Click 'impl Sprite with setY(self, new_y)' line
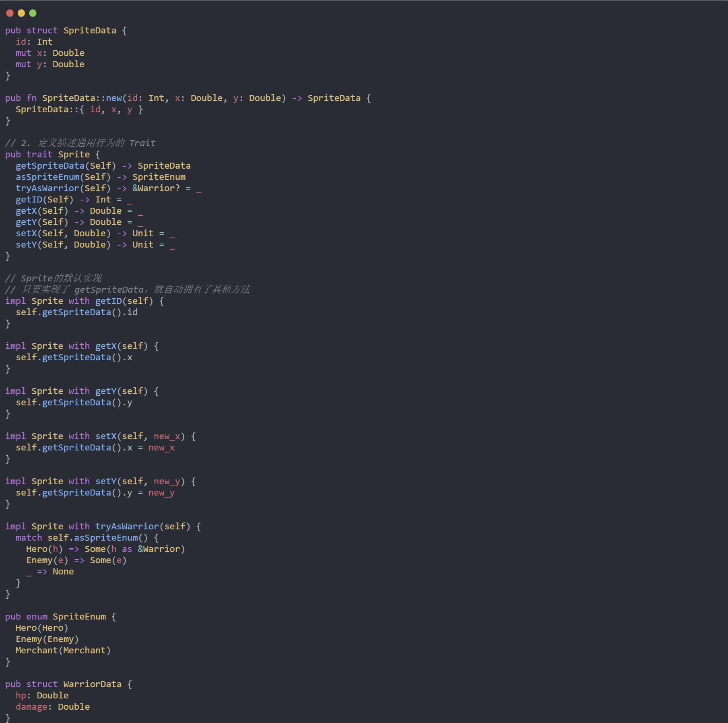The image size is (728, 723). 101,481
